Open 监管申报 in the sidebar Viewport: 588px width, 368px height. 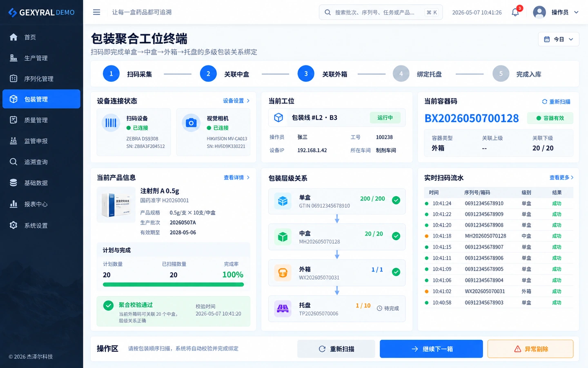pos(41,141)
